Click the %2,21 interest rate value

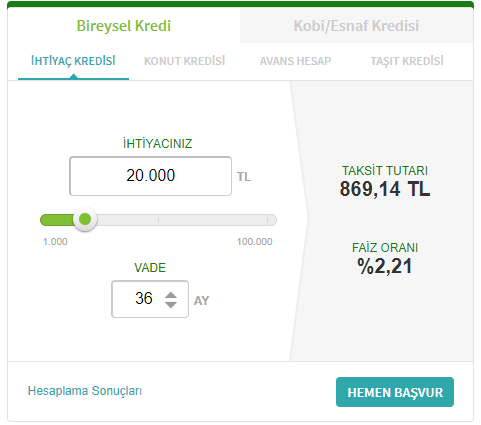385,266
